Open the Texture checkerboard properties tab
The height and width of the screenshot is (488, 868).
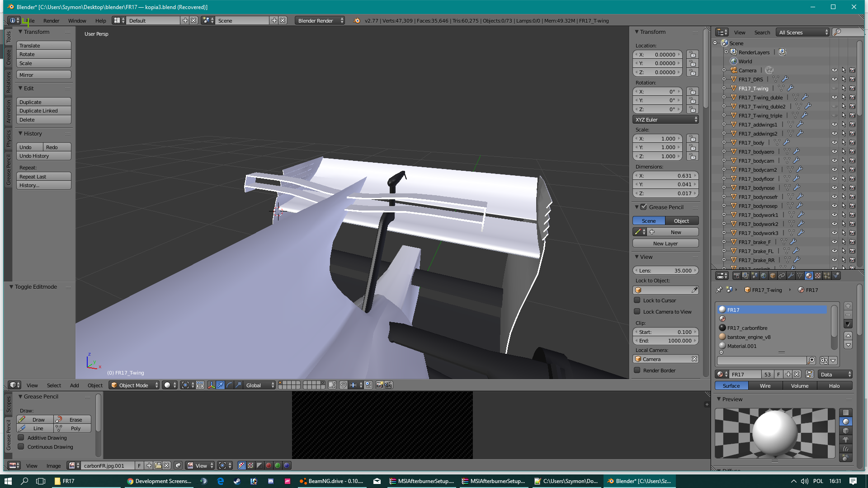[x=818, y=276]
